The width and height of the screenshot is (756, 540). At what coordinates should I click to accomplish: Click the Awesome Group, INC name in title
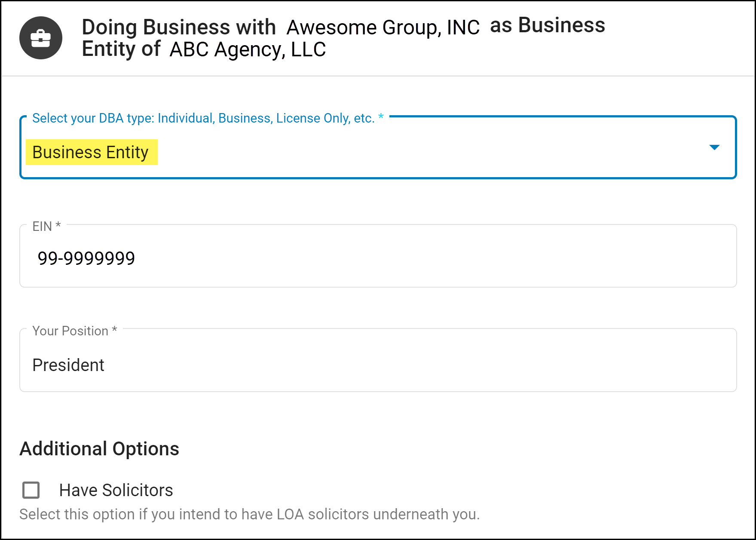click(x=383, y=28)
